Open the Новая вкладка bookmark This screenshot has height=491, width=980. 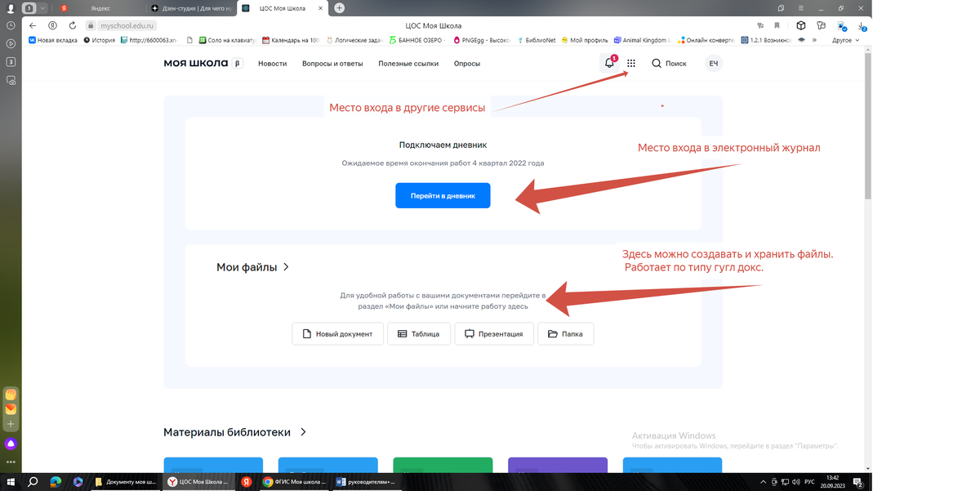[x=53, y=39]
